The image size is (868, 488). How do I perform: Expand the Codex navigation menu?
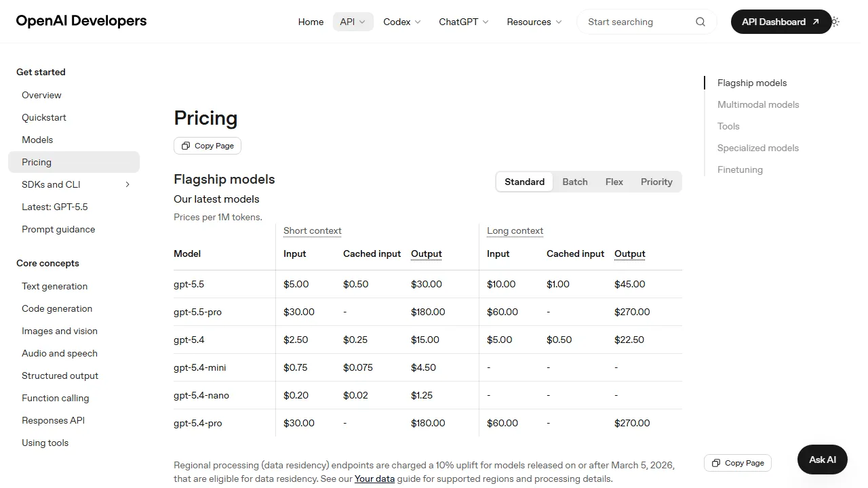pyautogui.click(x=402, y=22)
